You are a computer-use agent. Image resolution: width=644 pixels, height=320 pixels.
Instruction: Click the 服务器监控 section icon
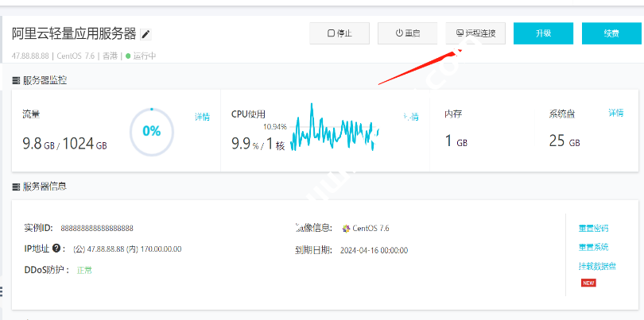point(16,80)
